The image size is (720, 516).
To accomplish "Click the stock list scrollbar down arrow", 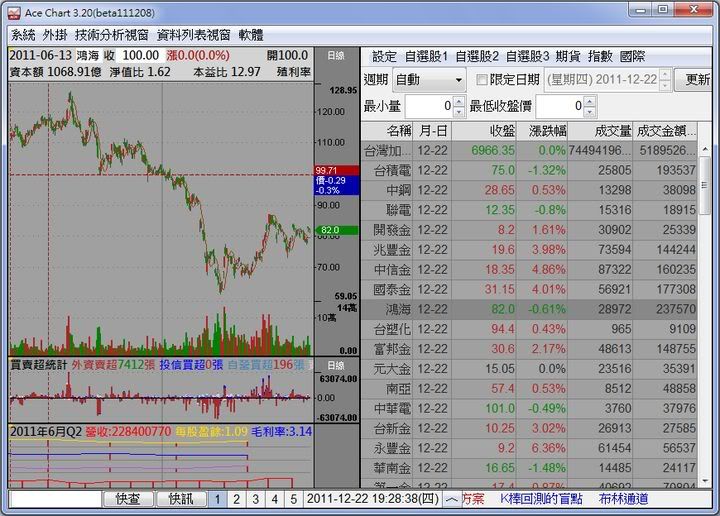I will click(705, 481).
